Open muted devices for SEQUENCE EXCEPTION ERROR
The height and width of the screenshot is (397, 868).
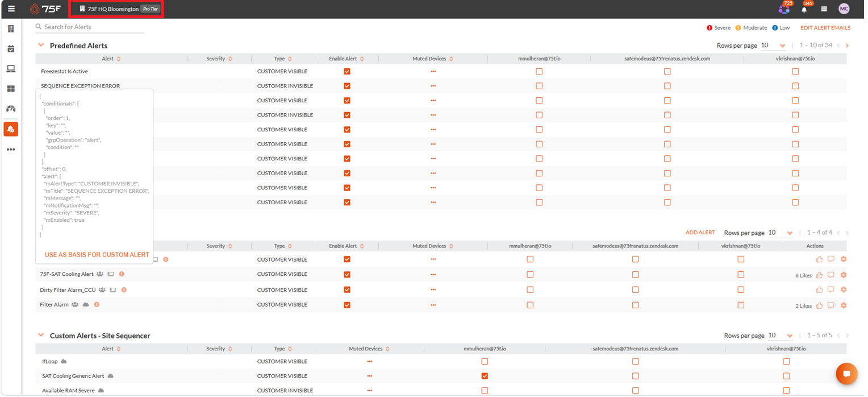pyautogui.click(x=433, y=86)
